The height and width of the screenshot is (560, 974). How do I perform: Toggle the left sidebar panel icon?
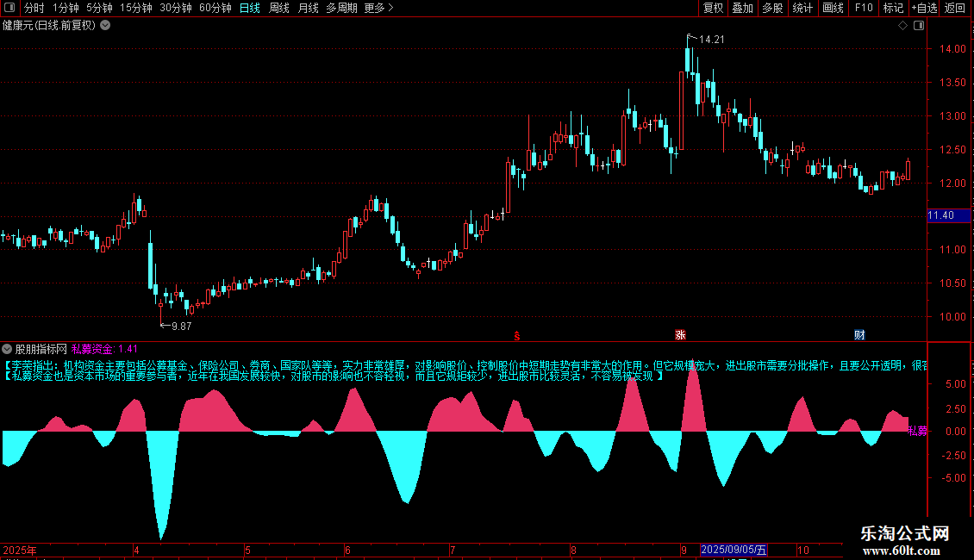10,8
